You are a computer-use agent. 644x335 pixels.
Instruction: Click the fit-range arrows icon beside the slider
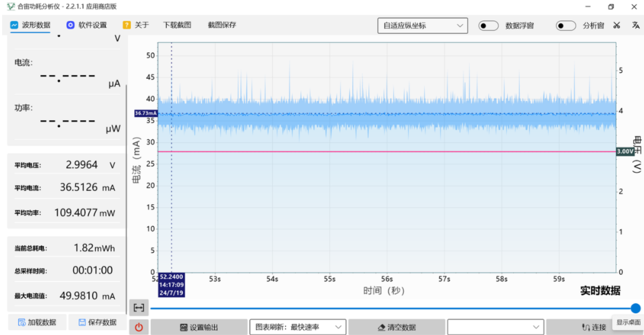pos(139,308)
